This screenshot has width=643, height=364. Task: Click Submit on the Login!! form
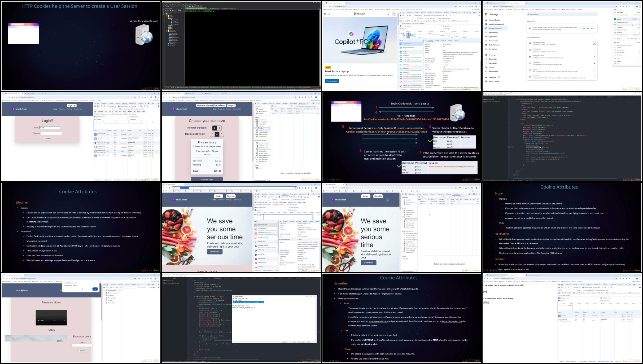tap(47, 139)
